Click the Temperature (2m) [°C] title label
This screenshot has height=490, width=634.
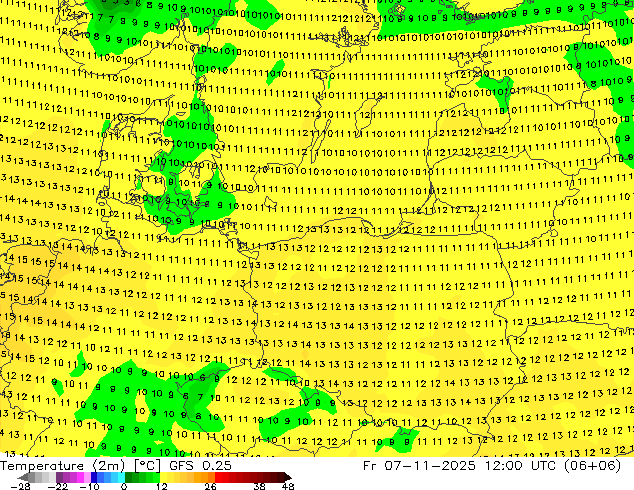coord(80,466)
